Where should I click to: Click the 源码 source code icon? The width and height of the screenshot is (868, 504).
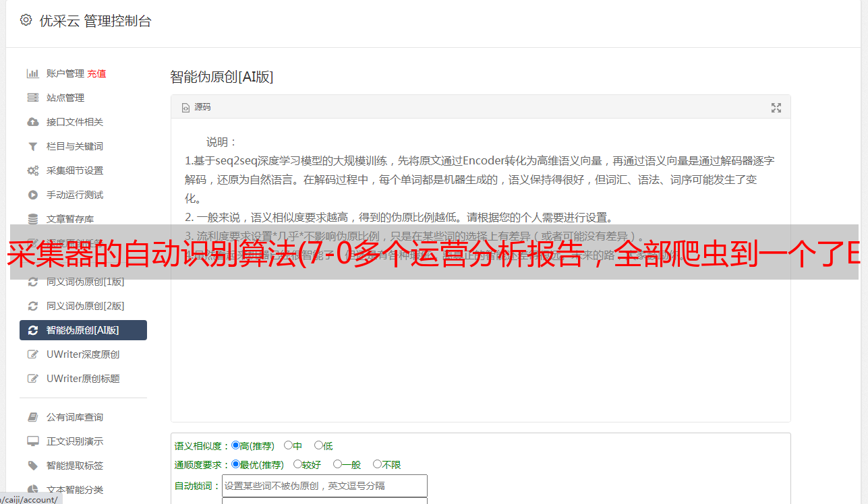[x=186, y=108]
